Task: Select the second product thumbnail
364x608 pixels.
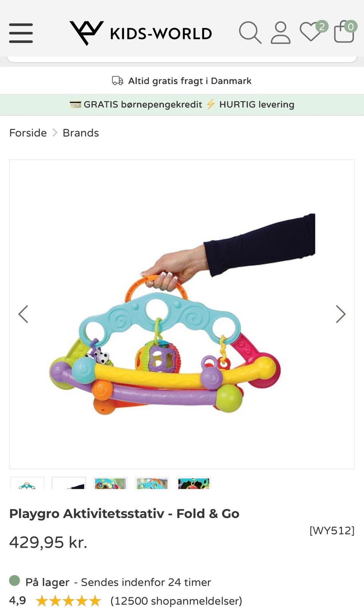Action: point(69,483)
